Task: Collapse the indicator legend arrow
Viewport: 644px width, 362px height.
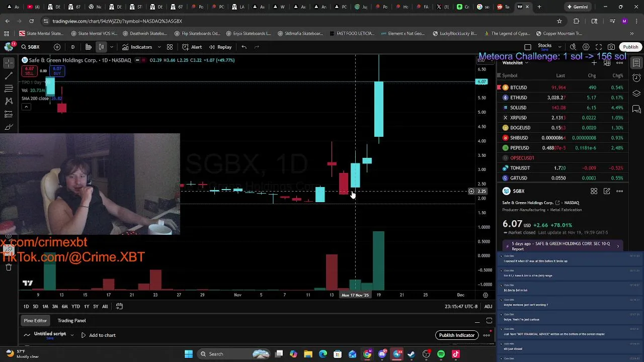Action: 27,107
